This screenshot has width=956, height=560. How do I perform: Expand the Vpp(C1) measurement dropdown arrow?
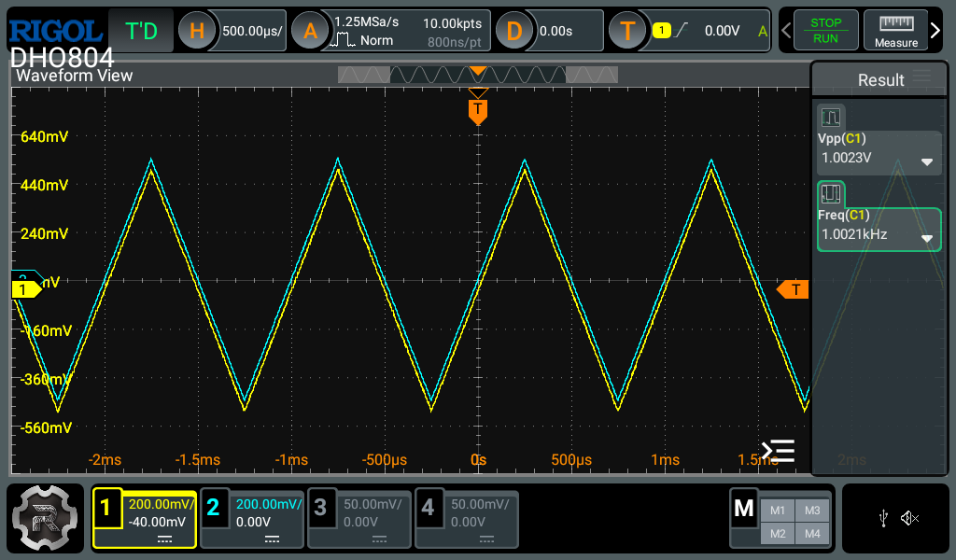(926, 161)
